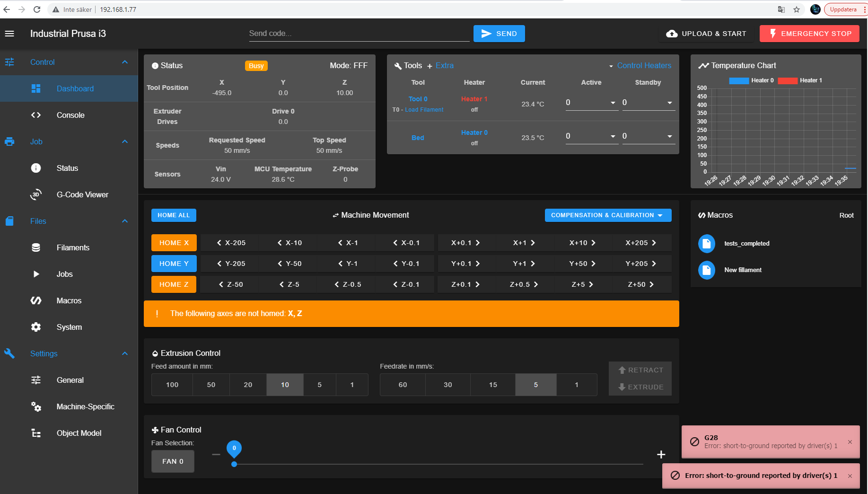868x494 pixels.
Task: Send the G-code with Send button
Action: click(499, 34)
